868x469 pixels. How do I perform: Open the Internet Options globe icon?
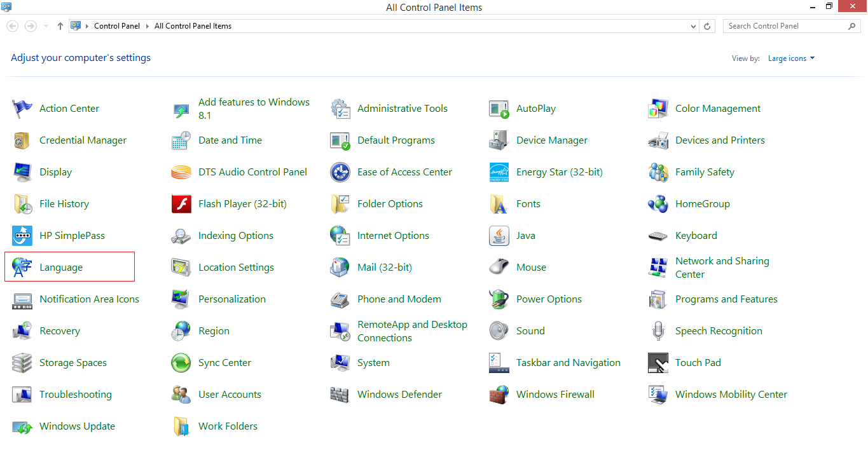340,236
